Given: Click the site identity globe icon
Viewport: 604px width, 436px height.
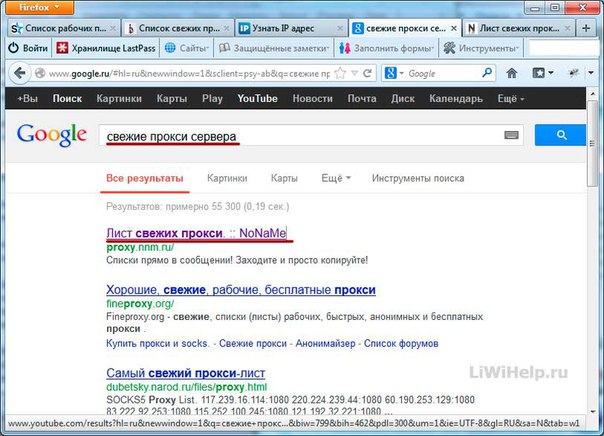Looking at the screenshot, I should [40, 73].
